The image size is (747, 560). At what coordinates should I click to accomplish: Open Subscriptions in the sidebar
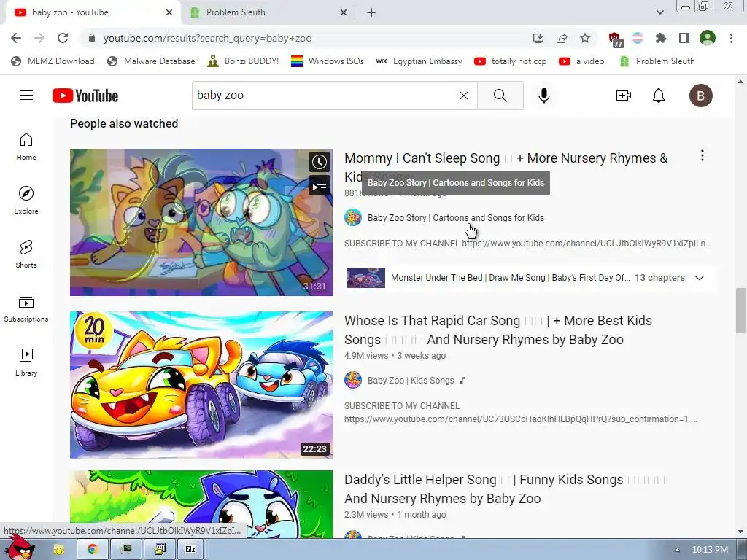(26, 308)
